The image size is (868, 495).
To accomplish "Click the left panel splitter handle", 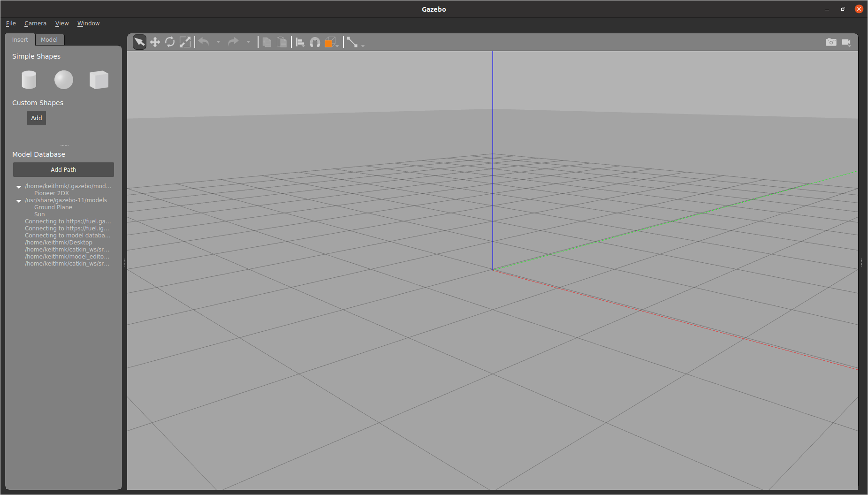I will (x=125, y=263).
